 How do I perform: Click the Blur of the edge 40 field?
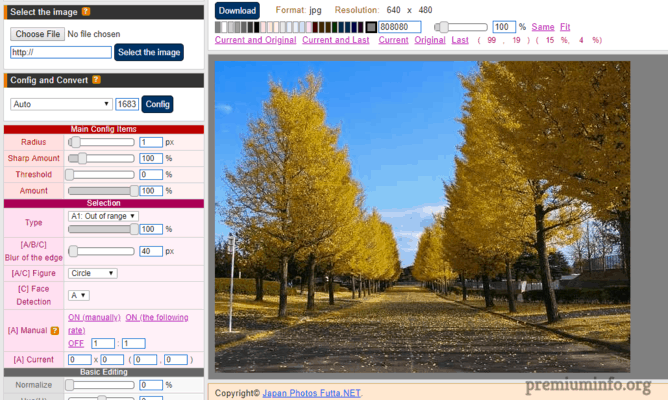point(151,251)
